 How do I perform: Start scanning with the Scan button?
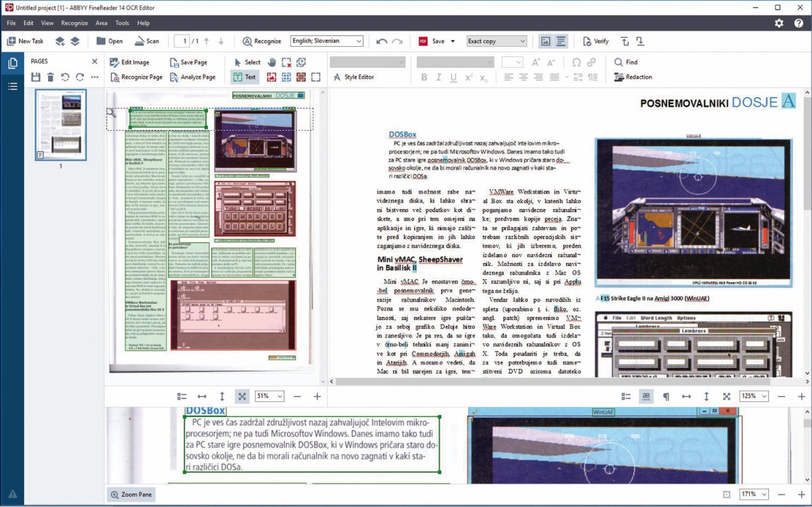tap(146, 41)
